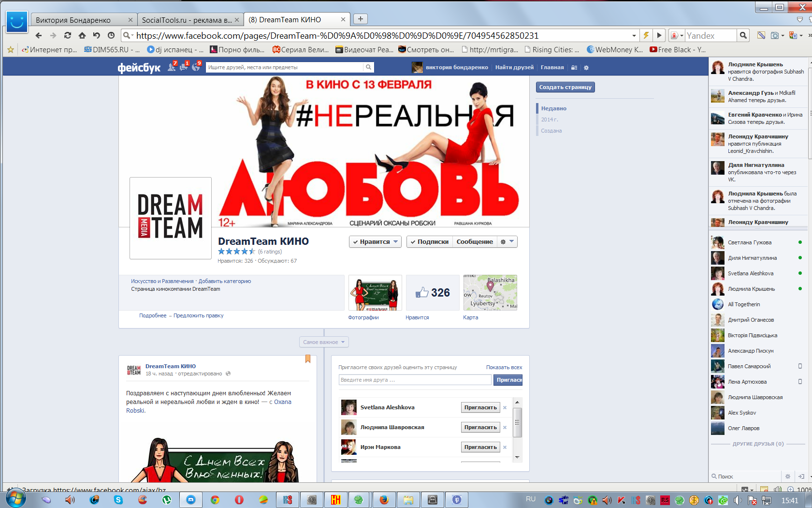812x508 pixels.
Task: Open the Фотографии thumbnail
Action: click(x=375, y=293)
